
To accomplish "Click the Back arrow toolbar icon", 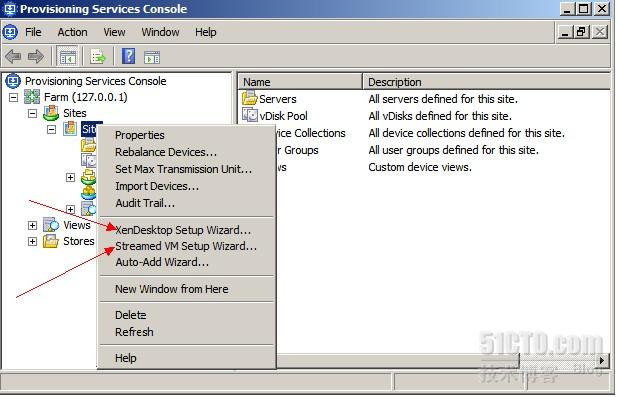I will pos(13,57).
